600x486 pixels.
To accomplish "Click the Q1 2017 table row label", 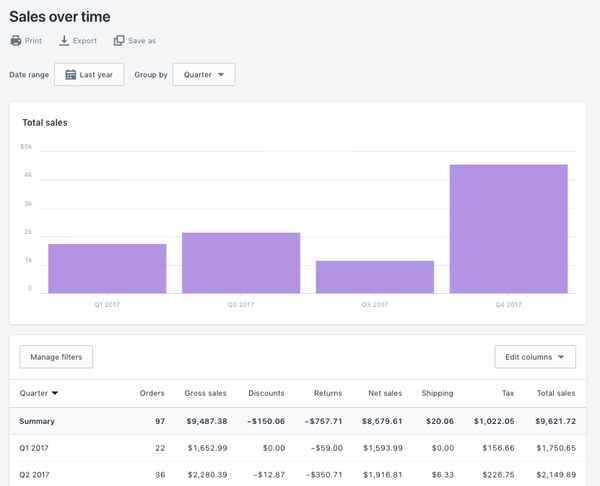I will pos(34,448).
